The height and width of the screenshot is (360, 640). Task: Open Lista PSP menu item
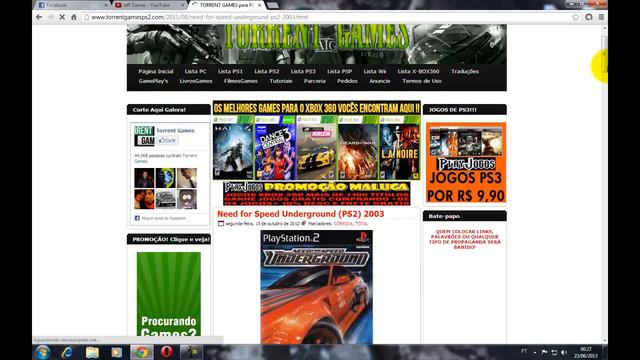coord(339,71)
